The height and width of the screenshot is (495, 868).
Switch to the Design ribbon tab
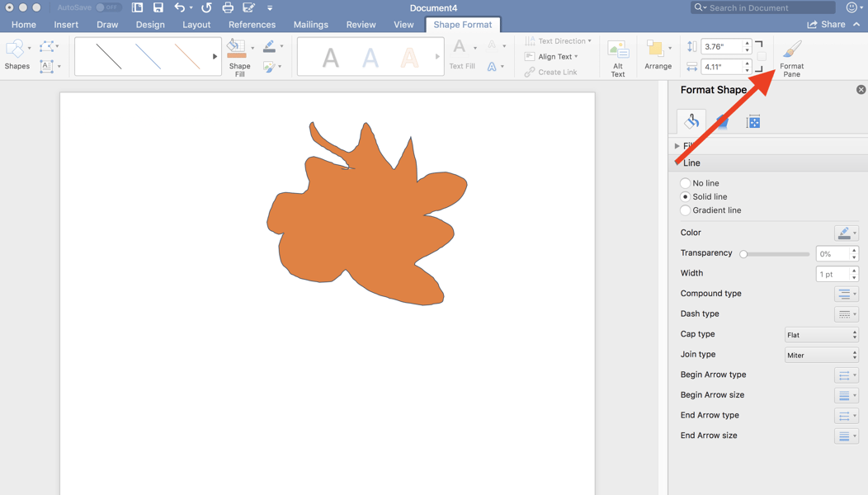click(x=150, y=24)
